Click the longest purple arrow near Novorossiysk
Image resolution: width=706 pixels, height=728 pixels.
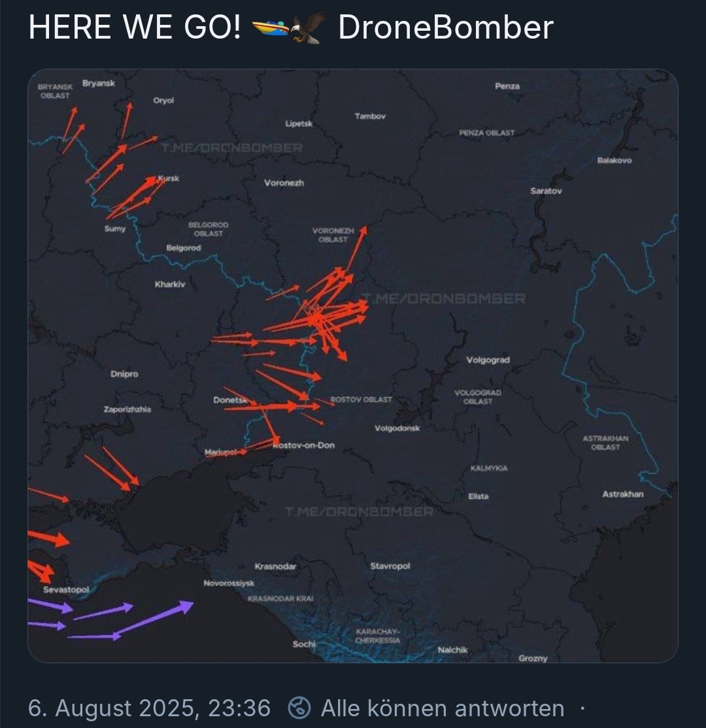pos(154,619)
